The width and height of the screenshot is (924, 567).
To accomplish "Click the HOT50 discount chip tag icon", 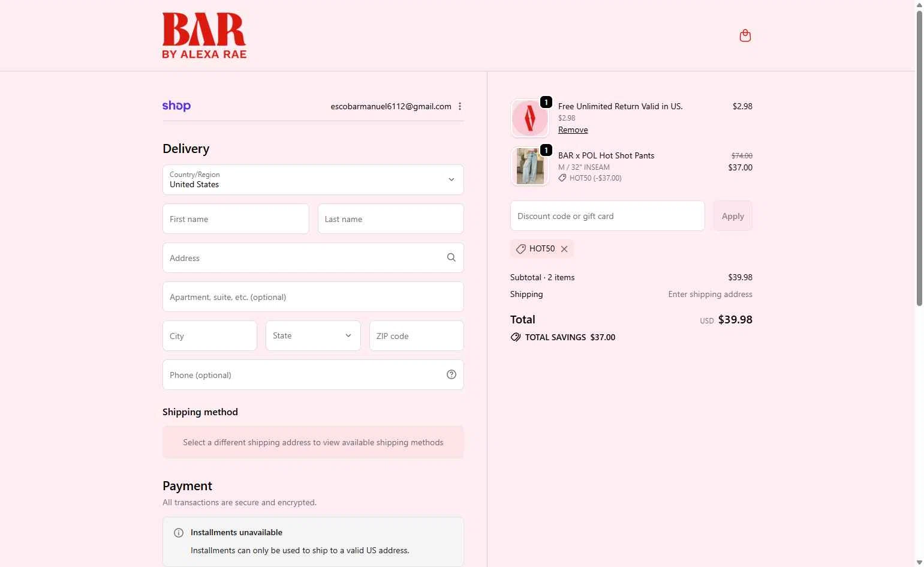I will (520, 249).
